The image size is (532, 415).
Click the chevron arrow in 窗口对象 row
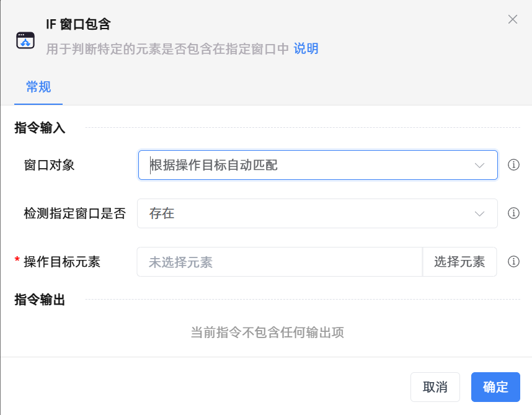pos(479,166)
